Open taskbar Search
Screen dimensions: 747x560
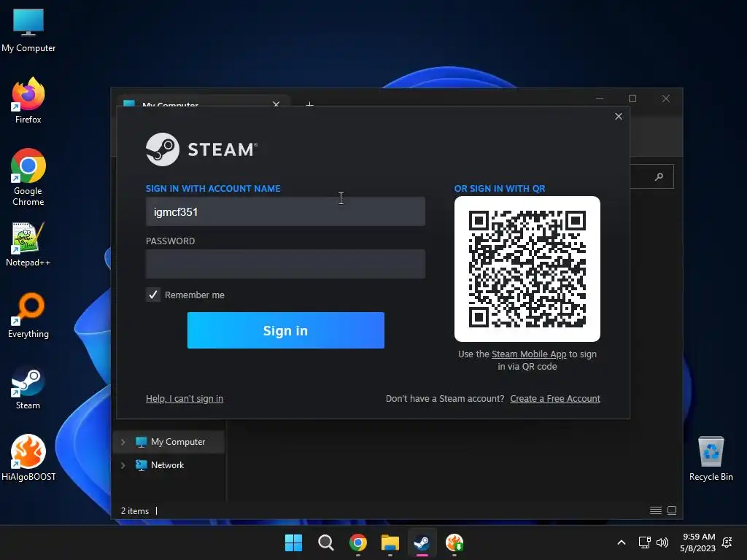coord(326,542)
